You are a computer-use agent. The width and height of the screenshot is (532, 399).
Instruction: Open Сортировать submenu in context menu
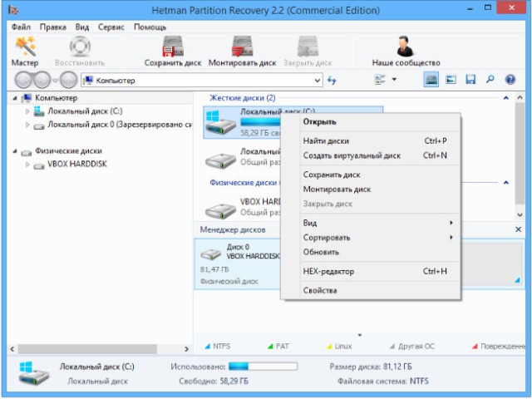click(x=371, y=238)
